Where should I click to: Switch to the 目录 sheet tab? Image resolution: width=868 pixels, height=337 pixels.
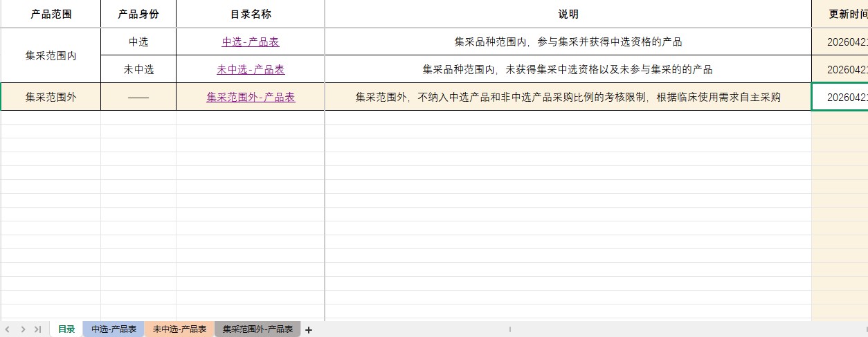click(x=66, y=329)
